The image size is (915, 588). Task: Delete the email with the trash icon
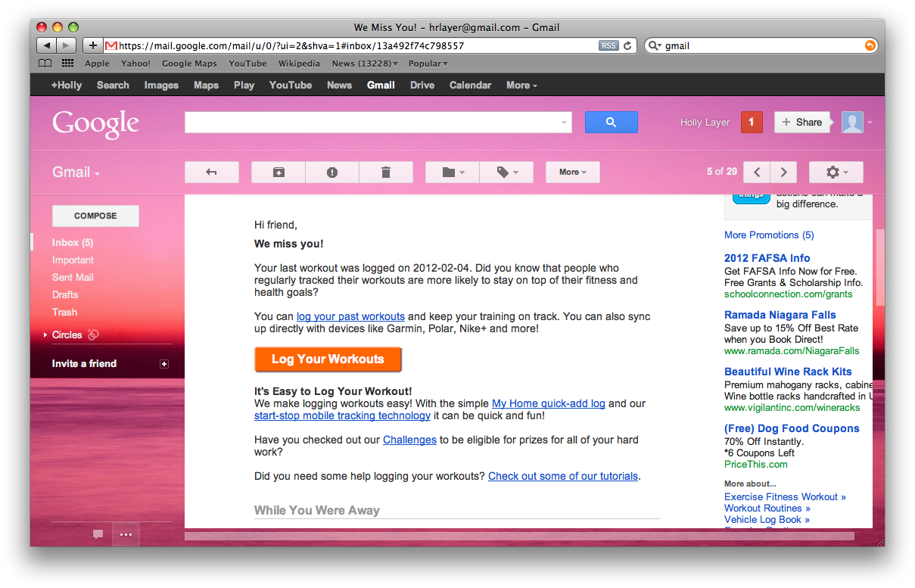[386, 173]
